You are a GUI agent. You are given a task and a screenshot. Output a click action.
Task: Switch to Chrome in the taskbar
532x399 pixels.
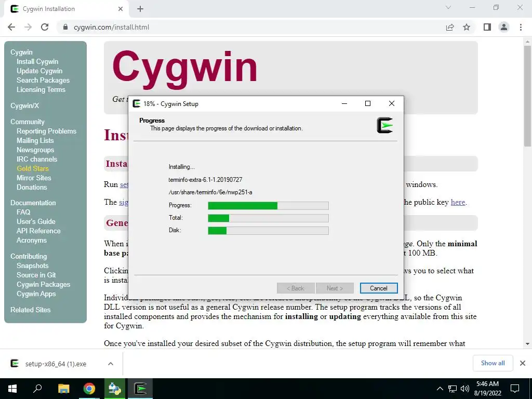click(89, 389)
